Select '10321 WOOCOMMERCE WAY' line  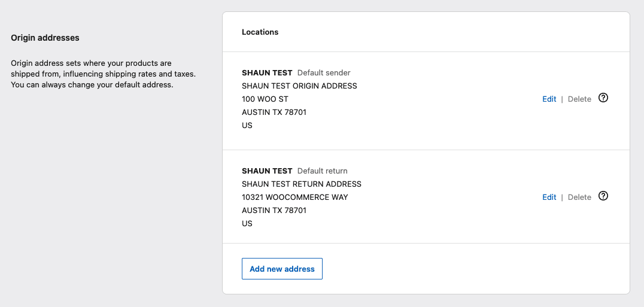[x=295, y=197]
